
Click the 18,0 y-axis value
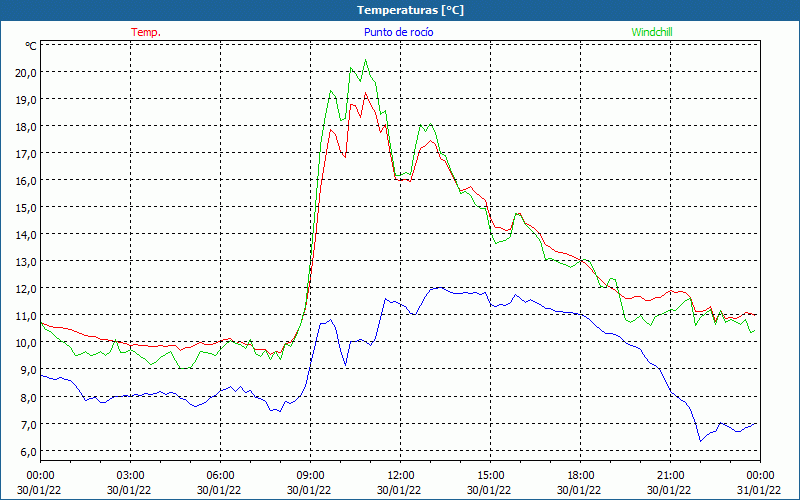27,127
